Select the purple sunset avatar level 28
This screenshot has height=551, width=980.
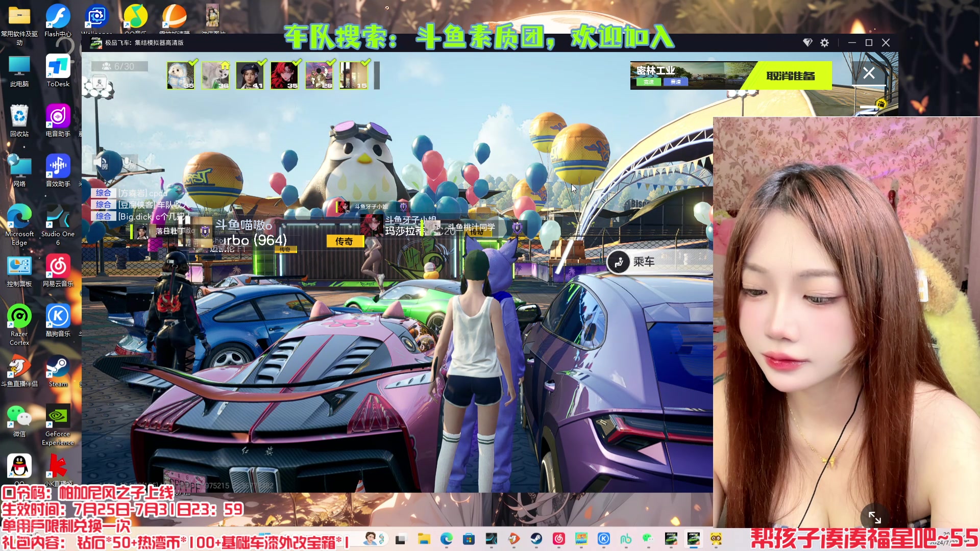319,76
